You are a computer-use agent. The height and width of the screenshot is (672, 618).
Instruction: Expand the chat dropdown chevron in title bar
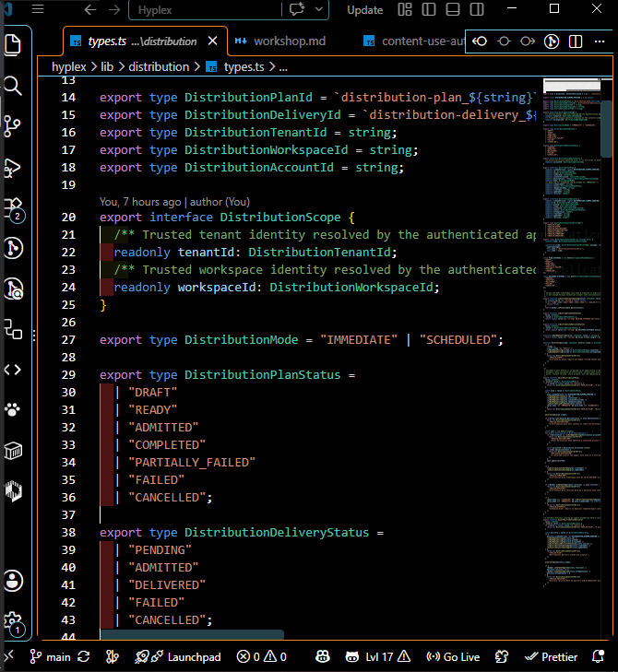318,9
